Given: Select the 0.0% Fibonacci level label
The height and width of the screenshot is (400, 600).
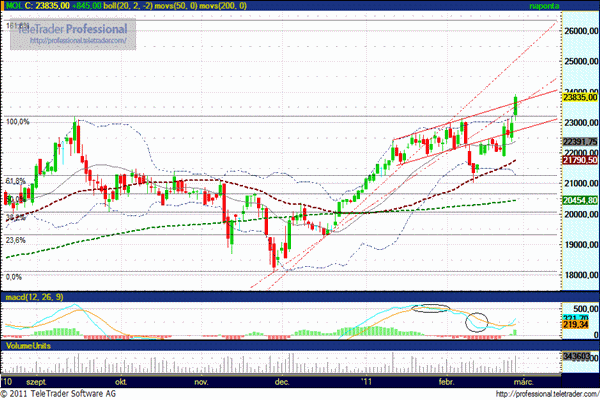Looking at the screenshot, I should tap(14, 276).
